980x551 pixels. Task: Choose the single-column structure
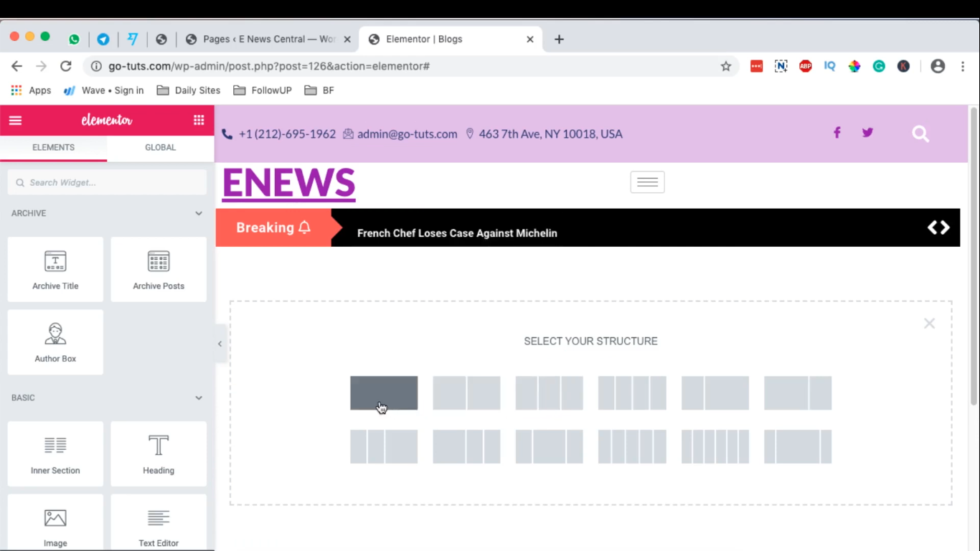[384, 393]
